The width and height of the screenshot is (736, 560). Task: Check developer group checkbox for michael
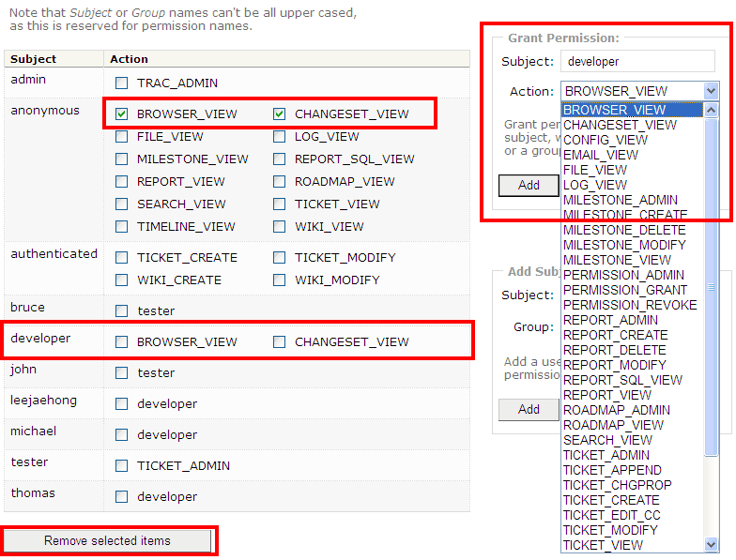click(122, 435)
